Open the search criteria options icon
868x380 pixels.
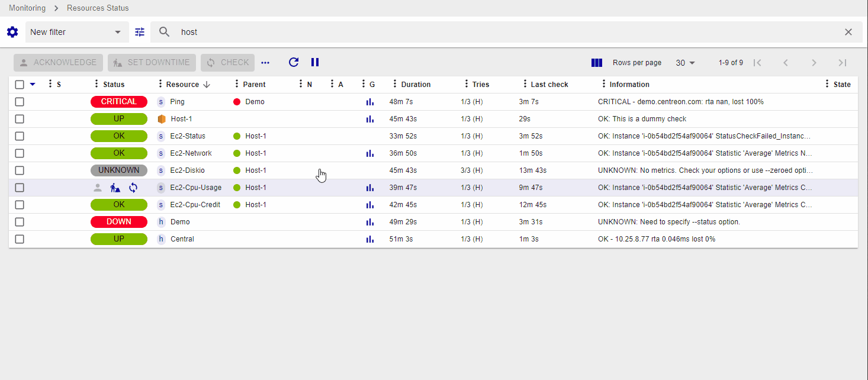pos(140,32)
